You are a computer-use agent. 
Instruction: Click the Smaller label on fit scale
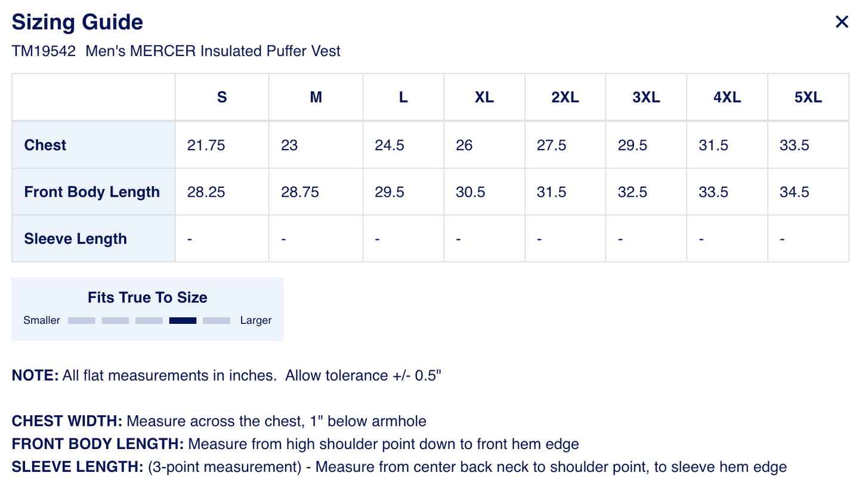(42, 320)
